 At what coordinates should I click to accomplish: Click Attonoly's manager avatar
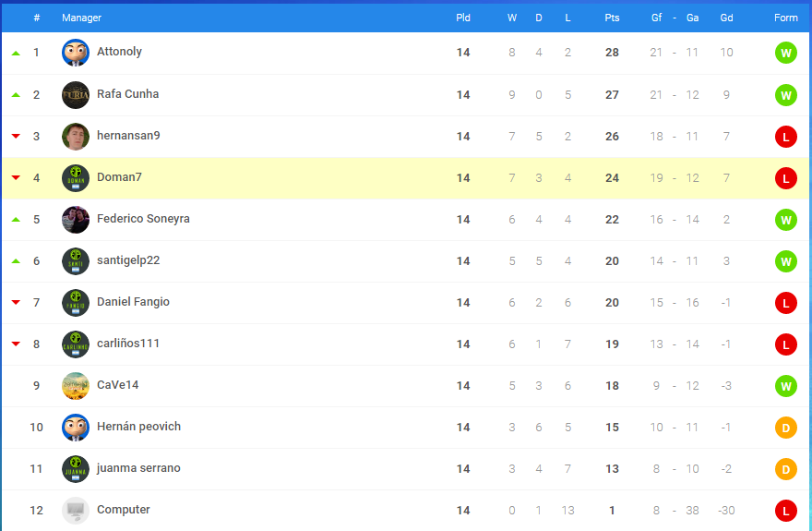[76, 53]
